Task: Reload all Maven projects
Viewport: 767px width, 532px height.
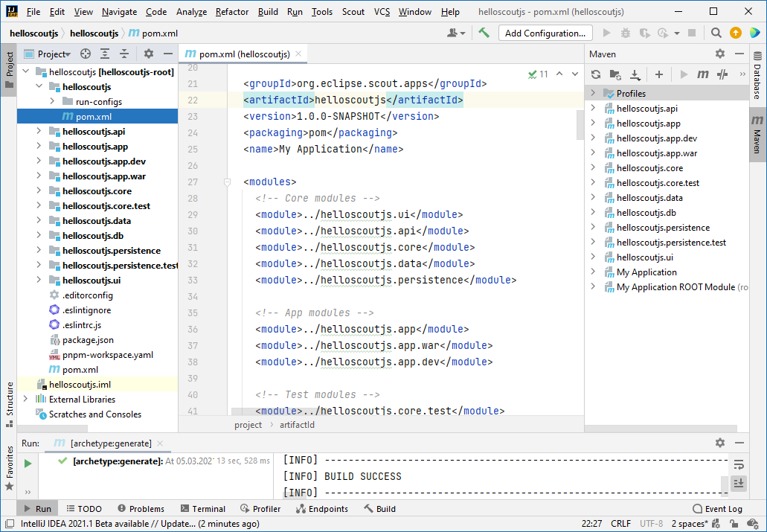Action: [x=596, y=74]
